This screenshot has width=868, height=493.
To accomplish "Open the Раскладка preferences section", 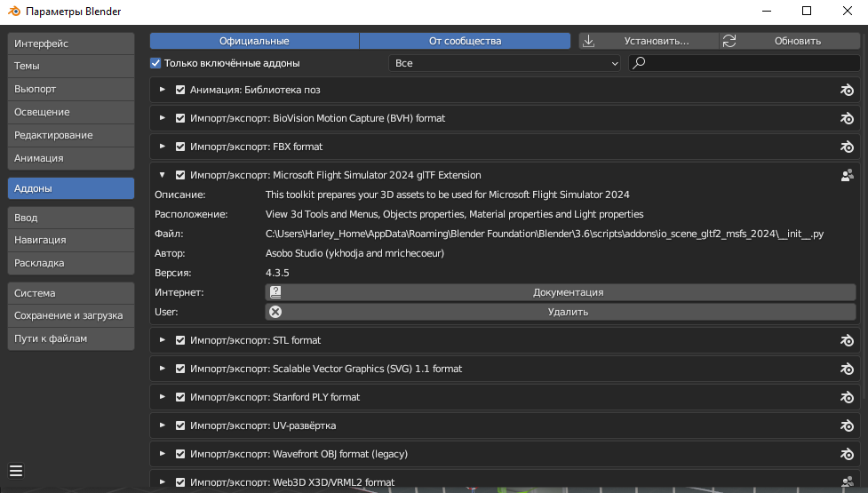I will point(71,263).
